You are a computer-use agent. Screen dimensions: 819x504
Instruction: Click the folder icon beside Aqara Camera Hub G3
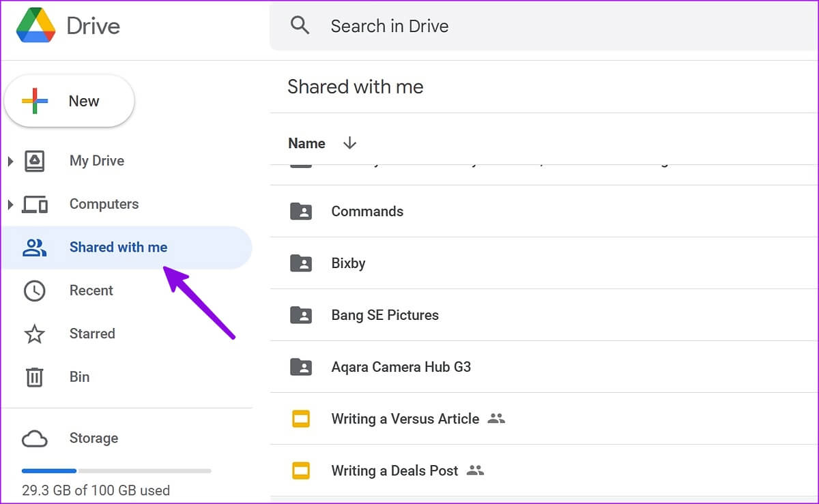301,367
